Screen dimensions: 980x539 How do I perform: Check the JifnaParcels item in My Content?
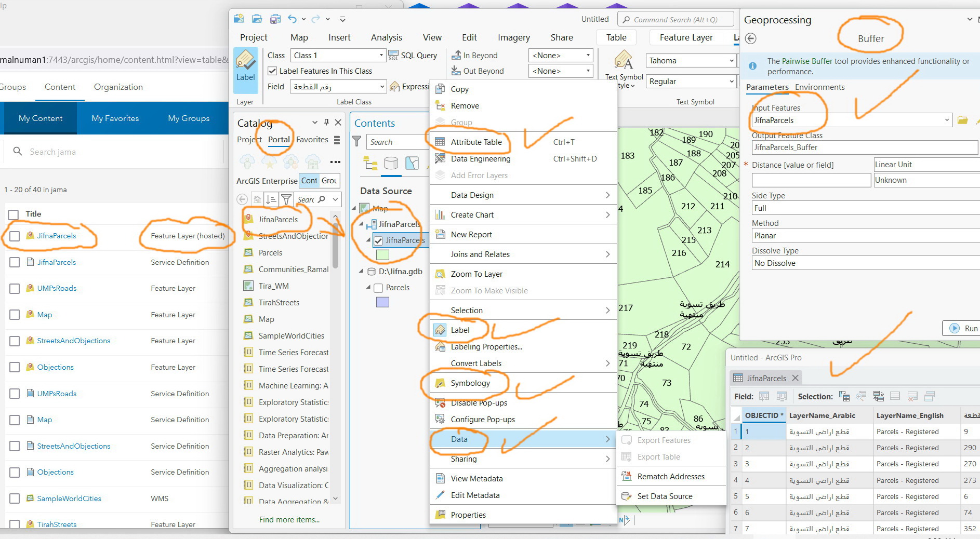click(x=14, y=236)
